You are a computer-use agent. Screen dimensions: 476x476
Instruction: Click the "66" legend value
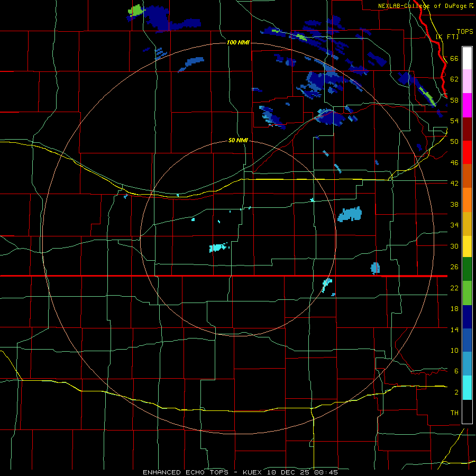[x=454, y=58]
